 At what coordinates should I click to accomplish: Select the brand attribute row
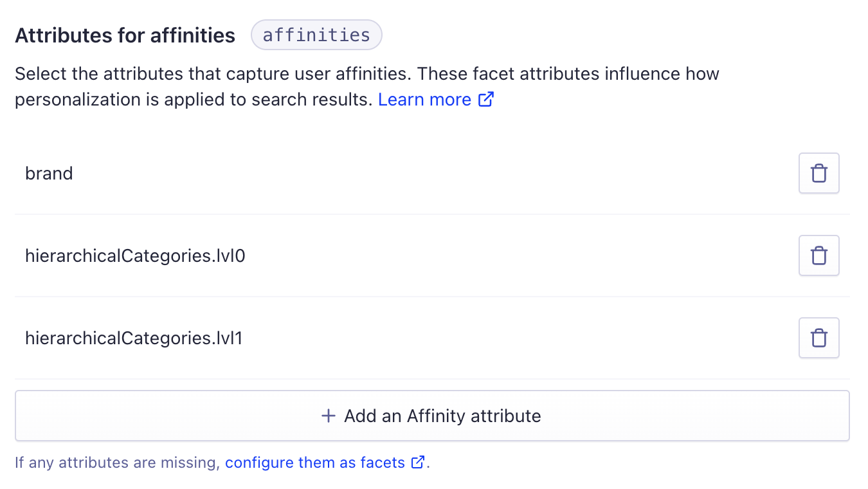tap(49, 172)
